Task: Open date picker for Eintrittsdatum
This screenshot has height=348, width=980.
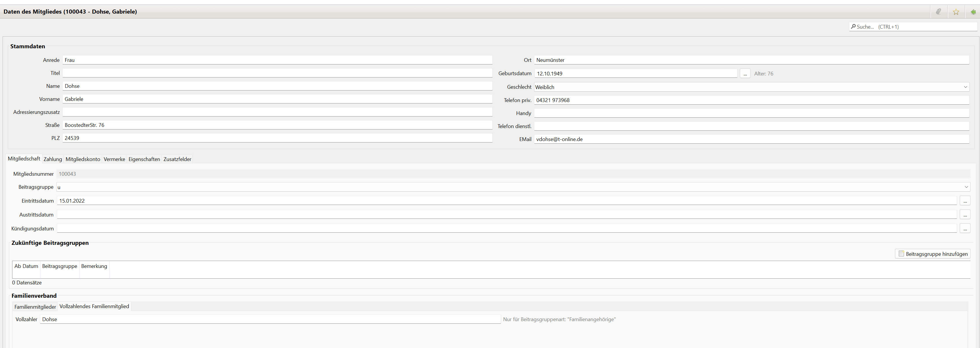Action: click(965, 201)
